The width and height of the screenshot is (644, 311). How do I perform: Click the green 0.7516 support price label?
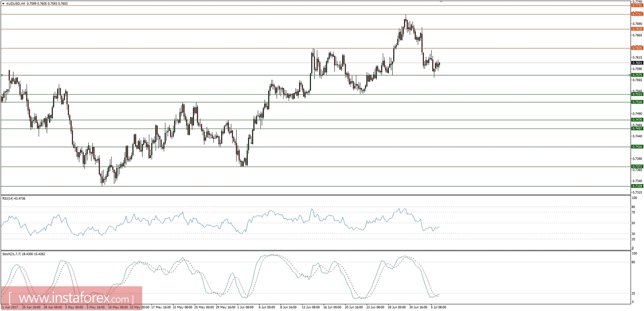coord(637,102)
